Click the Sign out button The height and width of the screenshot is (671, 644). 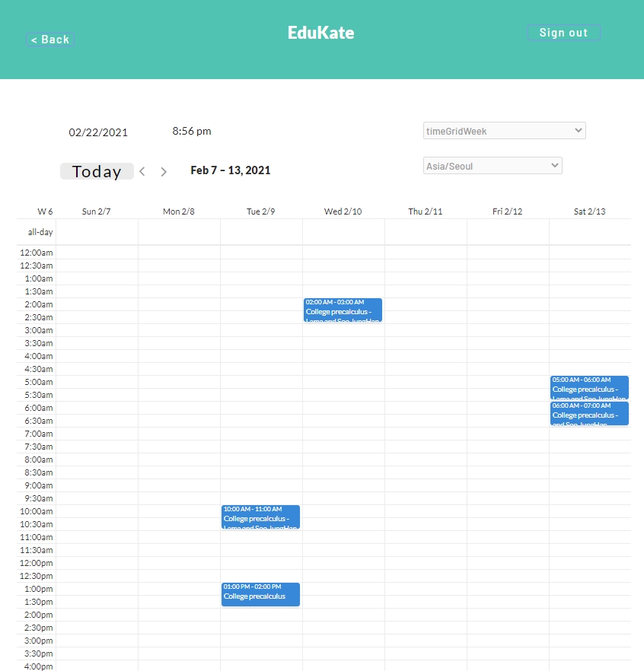563,33
